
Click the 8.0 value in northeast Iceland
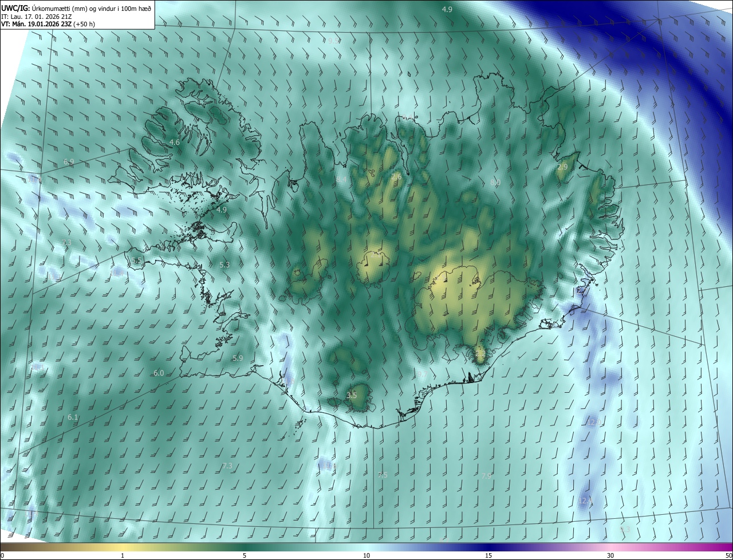(x=495, y=182)
